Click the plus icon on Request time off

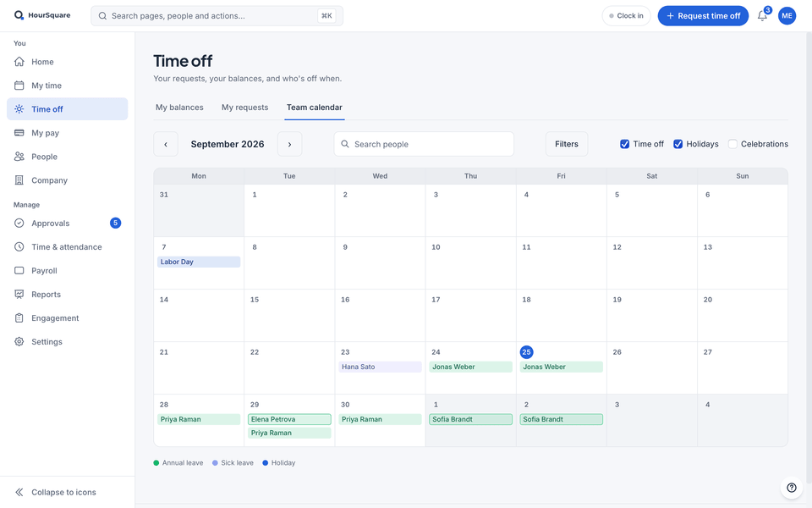[x=670, y=16]
